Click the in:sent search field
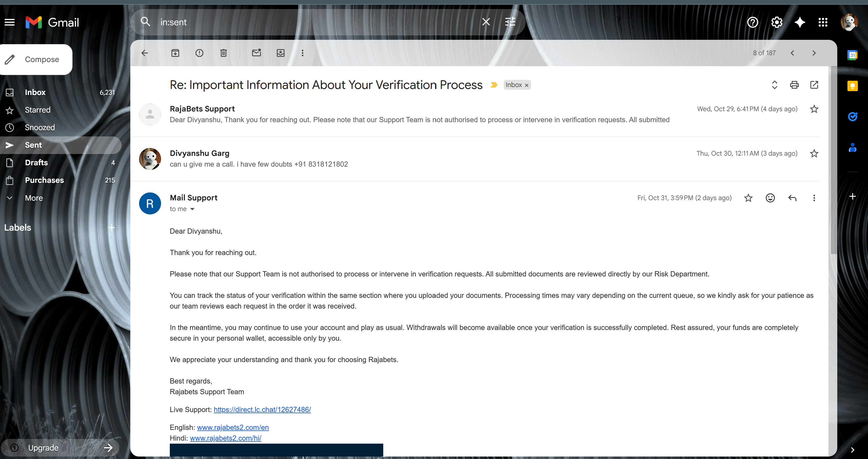 click(x=317, y=22)
